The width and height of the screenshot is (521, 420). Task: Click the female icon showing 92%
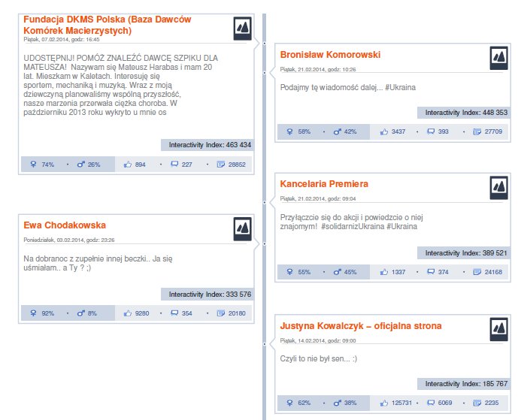click(x=33, y=313)
